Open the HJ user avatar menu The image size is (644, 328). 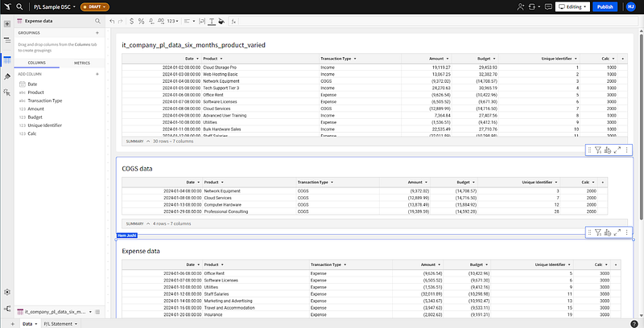(630, 6)
